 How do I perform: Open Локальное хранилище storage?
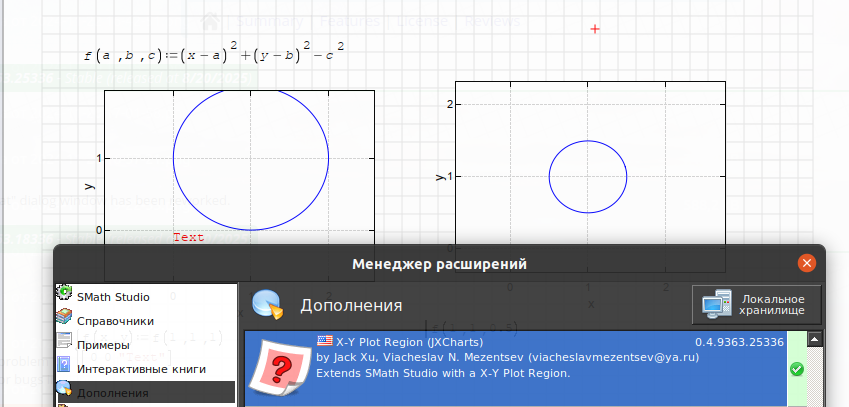[x=756, y=304]
